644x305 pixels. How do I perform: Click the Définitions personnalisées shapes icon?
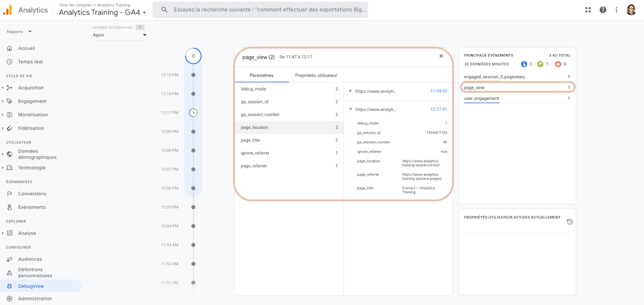[10, 273]
